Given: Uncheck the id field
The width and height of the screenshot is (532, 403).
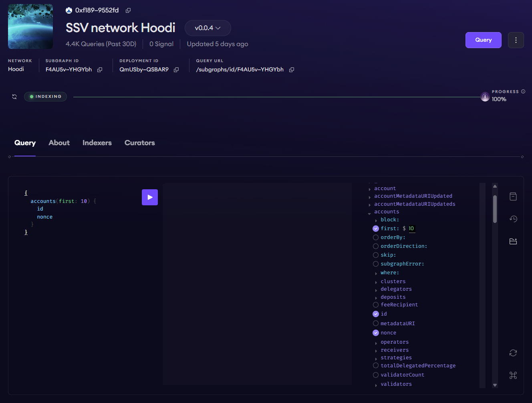Looking at the screenshot, I should tap(376, 314).
